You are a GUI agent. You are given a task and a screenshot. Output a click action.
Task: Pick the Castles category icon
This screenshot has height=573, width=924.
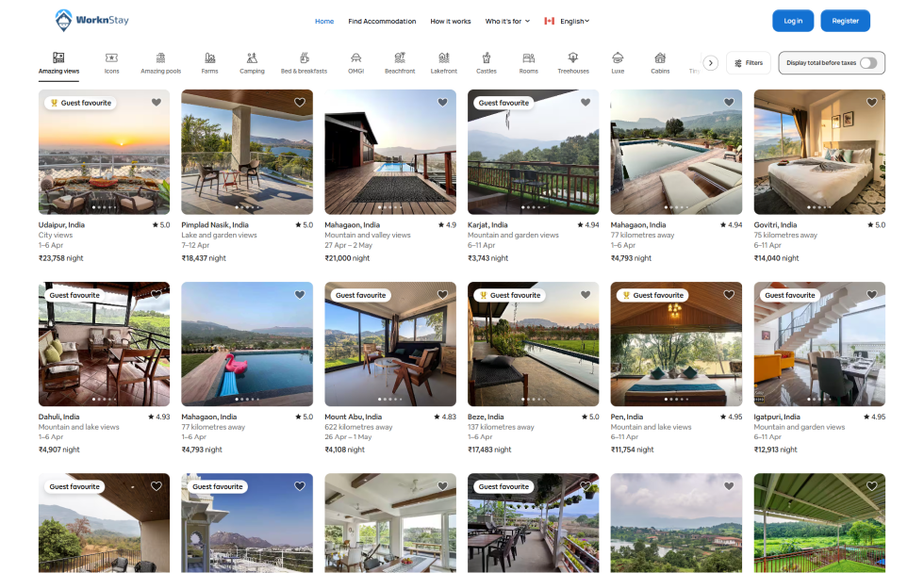pos(486,58)
